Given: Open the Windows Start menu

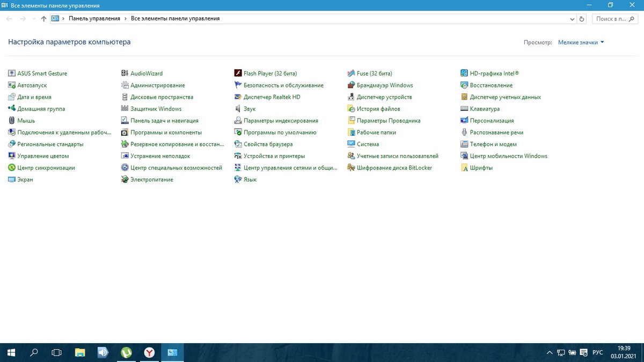Looking at the screenshot, I should (x=11, y=352).
